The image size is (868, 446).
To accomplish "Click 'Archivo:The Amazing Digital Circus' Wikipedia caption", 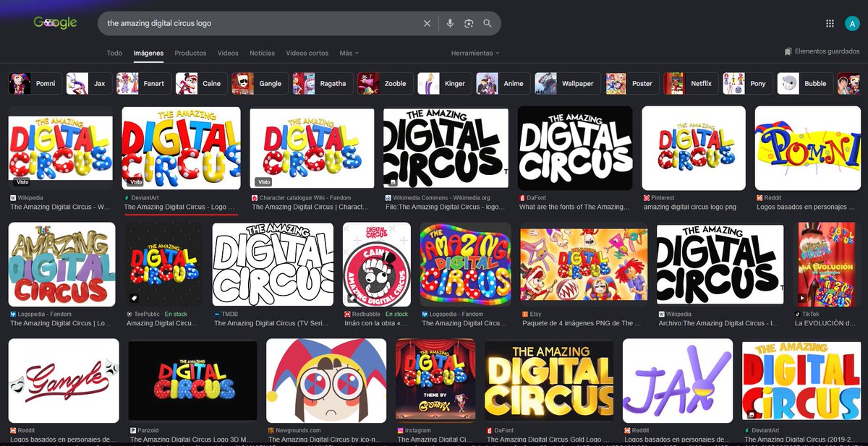I will pos(720,323).
